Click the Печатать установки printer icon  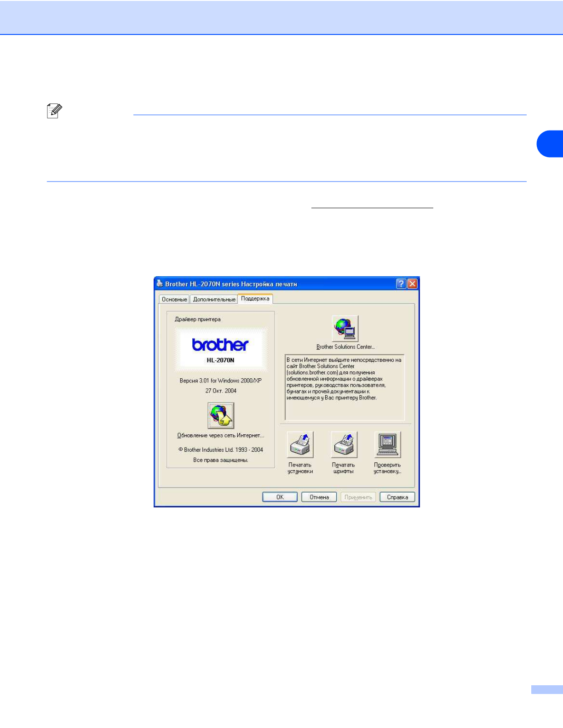(300, 444)
